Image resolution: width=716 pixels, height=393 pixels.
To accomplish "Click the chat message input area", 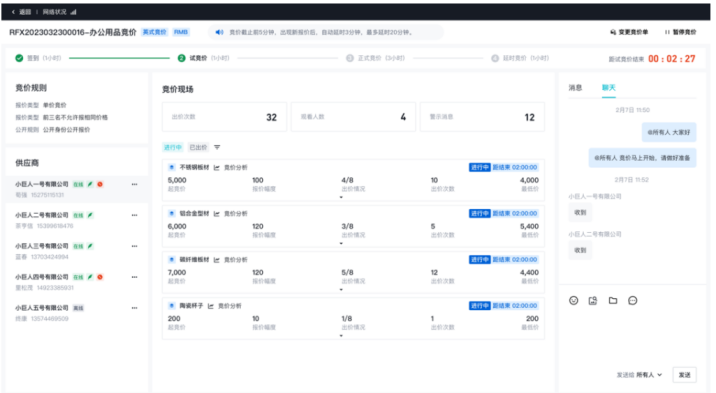I will [x=632, y=337].
